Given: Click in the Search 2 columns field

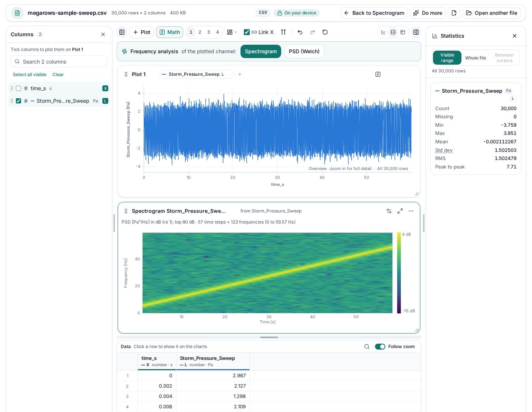Looking at the screenshot, I should 59,62.
